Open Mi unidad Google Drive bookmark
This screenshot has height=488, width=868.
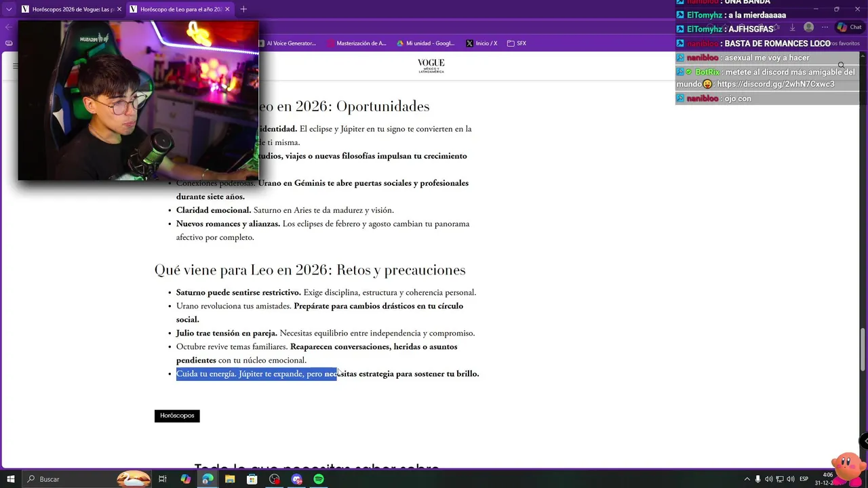tap(425, 43)
